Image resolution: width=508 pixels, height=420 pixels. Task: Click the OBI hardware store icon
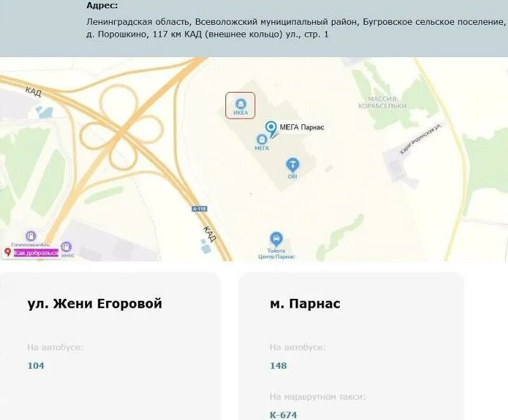293,165
